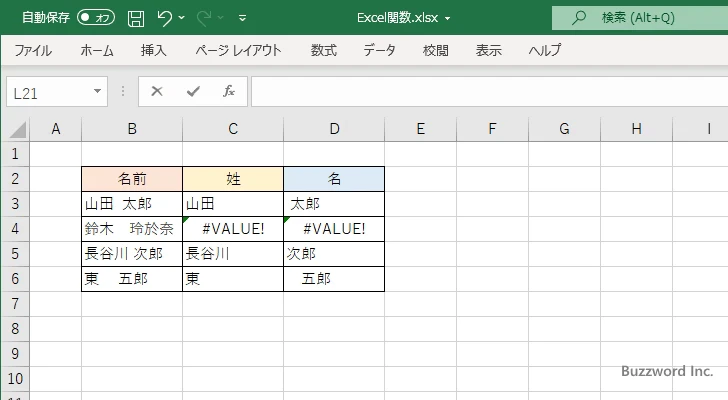Click the Name Box showing L21
This screenshot has height=400, width=728.
coord(48,92)
